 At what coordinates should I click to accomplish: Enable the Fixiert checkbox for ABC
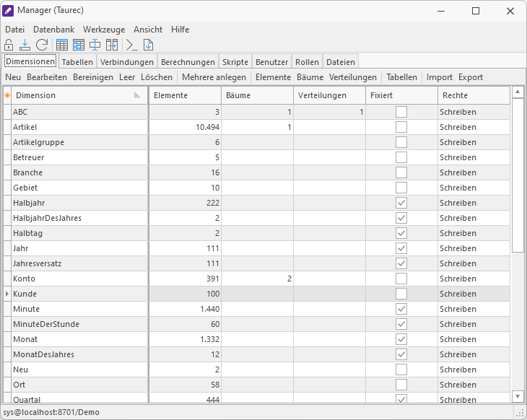click(x=401, y=112)
